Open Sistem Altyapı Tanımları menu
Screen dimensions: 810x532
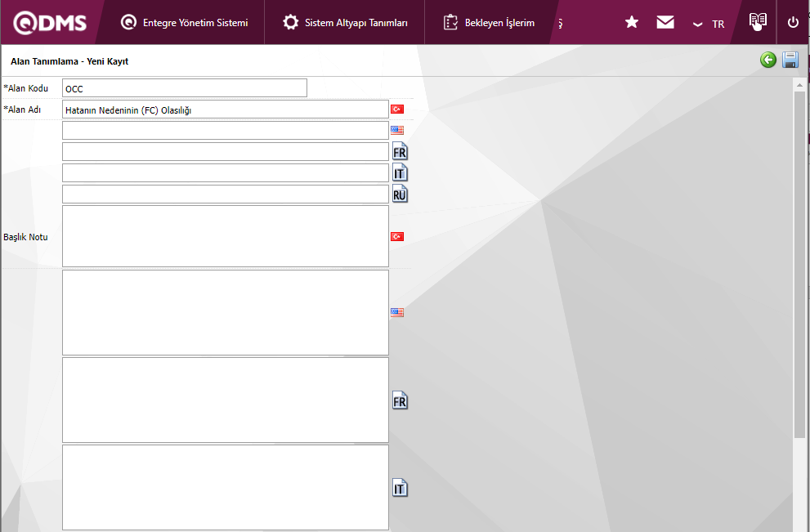[x=345, y=23]
